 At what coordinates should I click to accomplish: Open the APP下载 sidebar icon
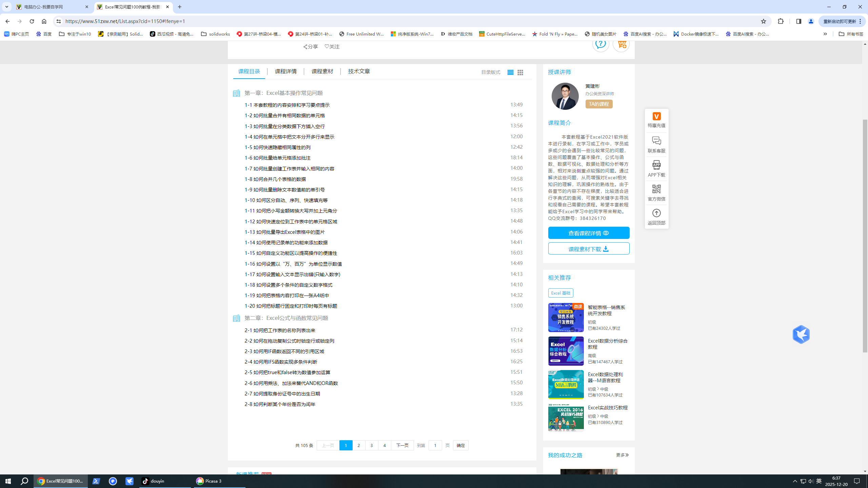point(656,165)
